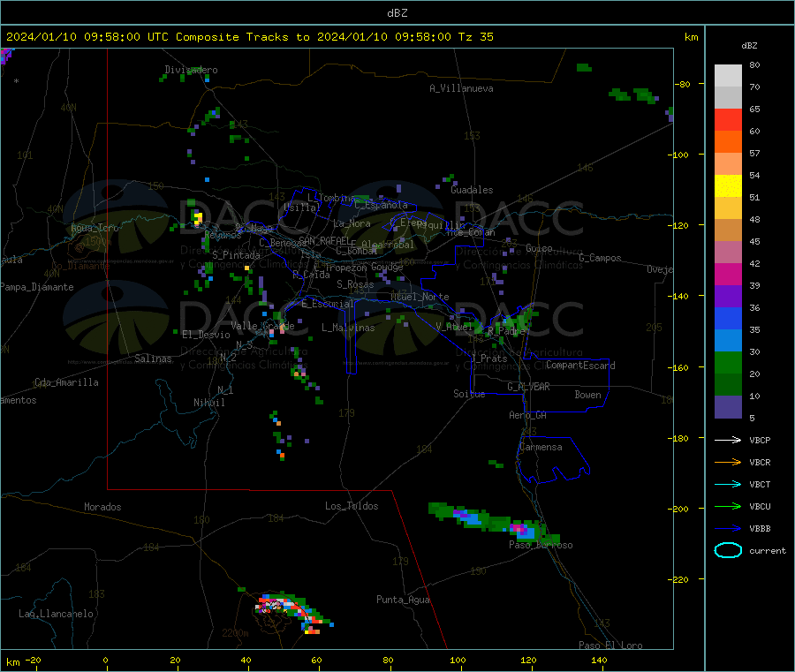Click the Soitue map label
The image size is (795, 672).
coord(469,394)
